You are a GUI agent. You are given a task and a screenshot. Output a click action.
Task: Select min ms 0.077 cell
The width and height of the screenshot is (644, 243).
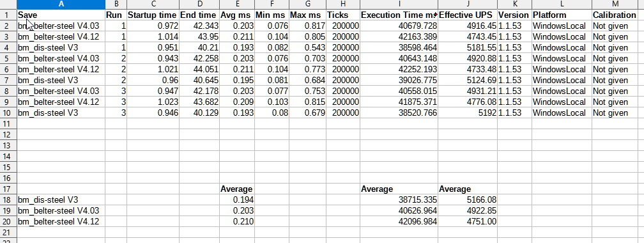(272, 91)
